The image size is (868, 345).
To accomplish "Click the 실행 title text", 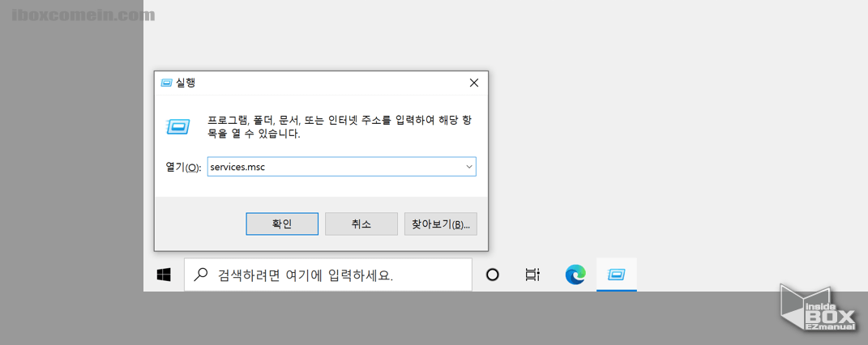I will pyautogui.click(x=186, y=83).
